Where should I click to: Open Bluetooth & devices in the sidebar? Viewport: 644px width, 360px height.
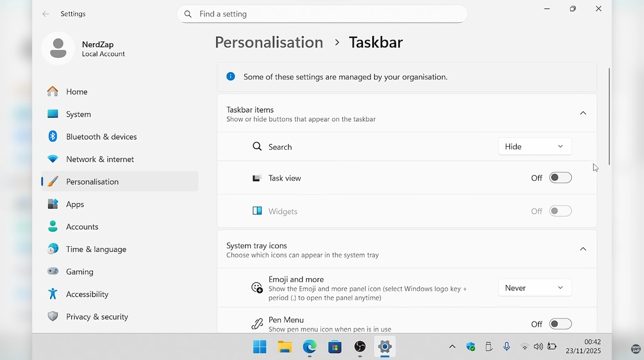101,137
